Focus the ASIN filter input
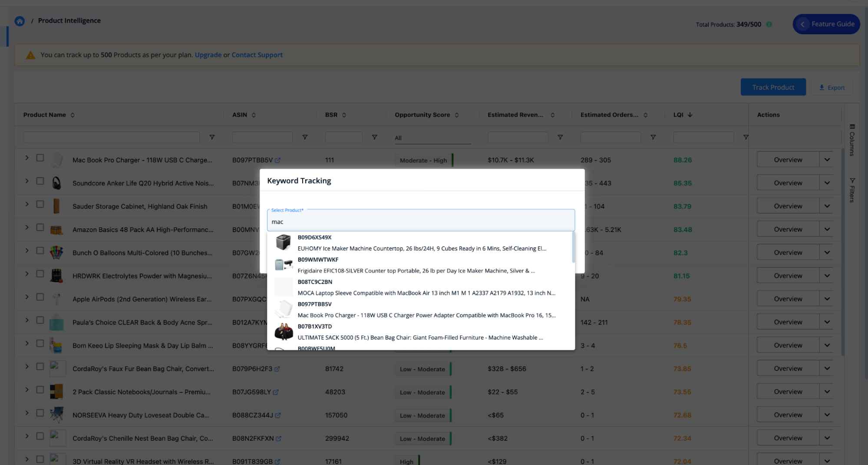This screenshot has height=465, width=868. (262, 138)
